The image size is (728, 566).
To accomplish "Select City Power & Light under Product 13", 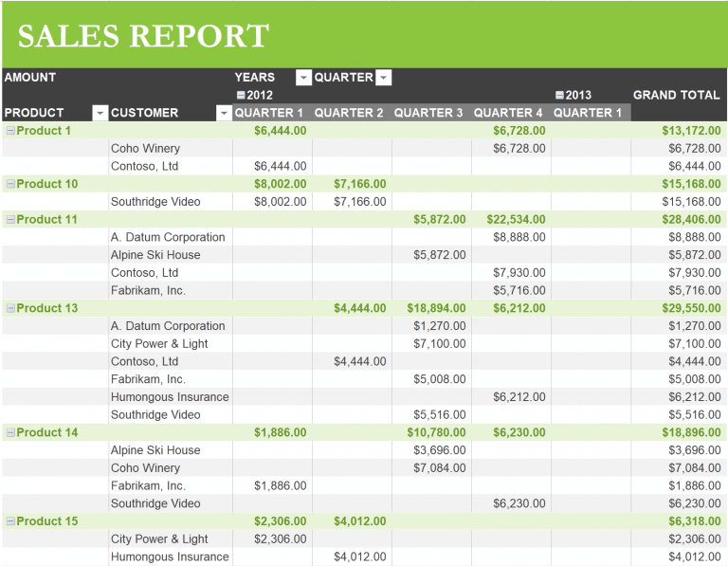I will coord(159,344).
